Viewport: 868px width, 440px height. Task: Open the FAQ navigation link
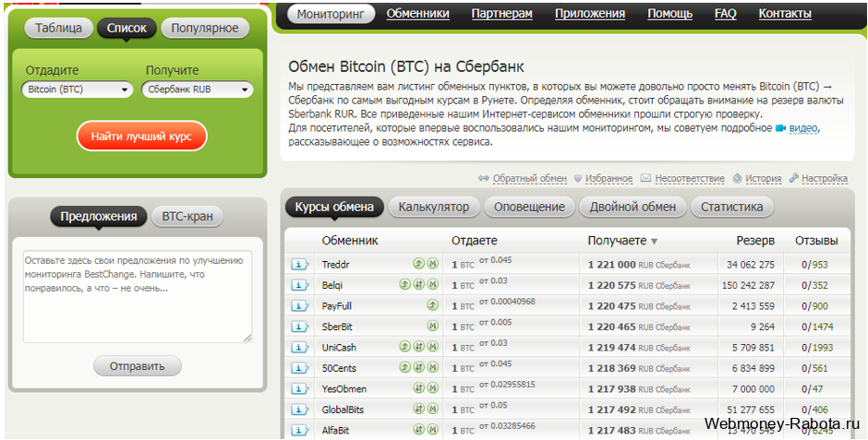725,14
